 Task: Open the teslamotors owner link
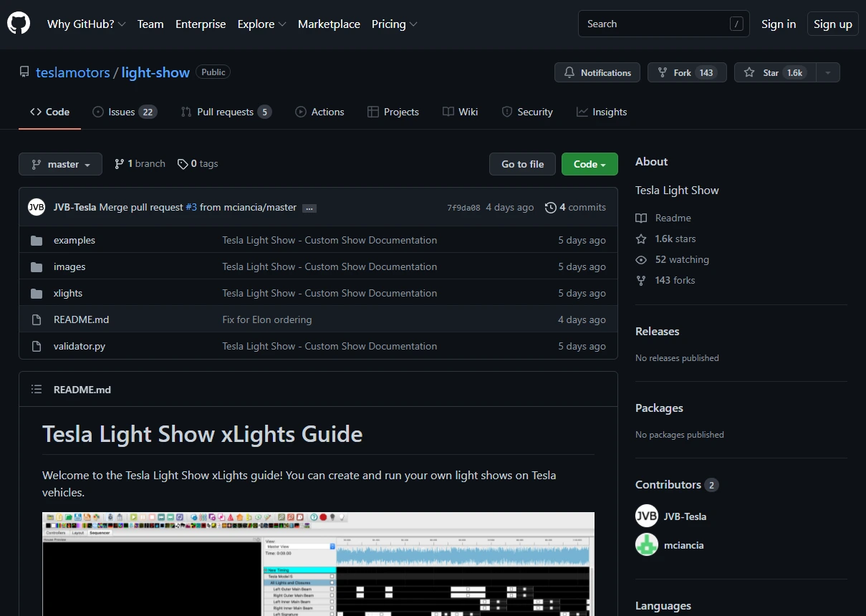73,72
